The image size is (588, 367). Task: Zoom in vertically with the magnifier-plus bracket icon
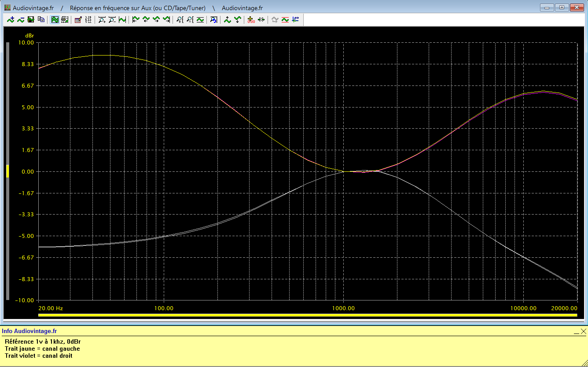tap(180, 19)
